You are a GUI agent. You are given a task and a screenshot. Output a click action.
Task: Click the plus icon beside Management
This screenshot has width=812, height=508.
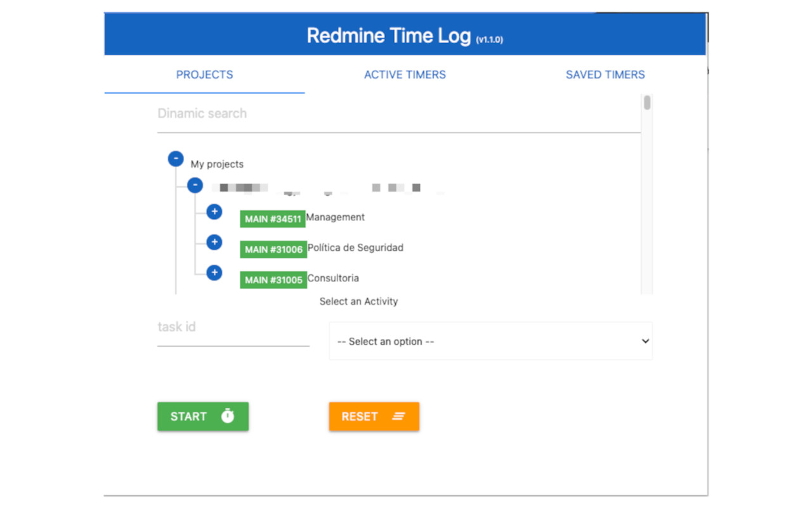click(x=214, y=211)
